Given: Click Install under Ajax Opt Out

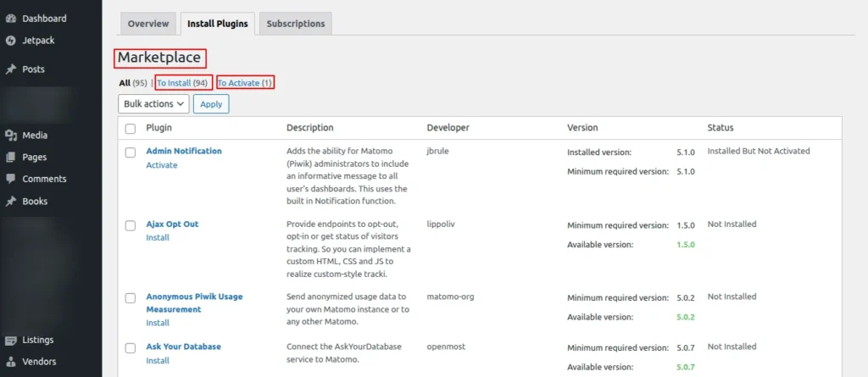Looking at the screenshot, I should pyautogui.click(x=158, y=238).
